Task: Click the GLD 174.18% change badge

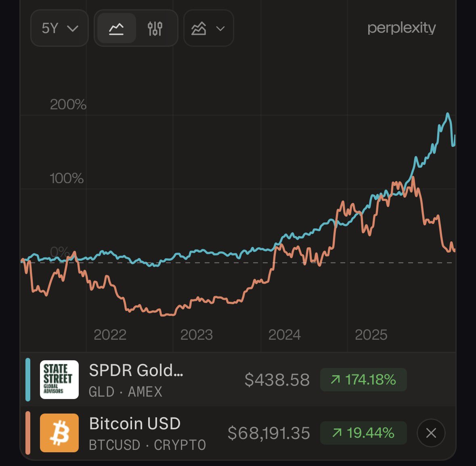Action: 363,380
